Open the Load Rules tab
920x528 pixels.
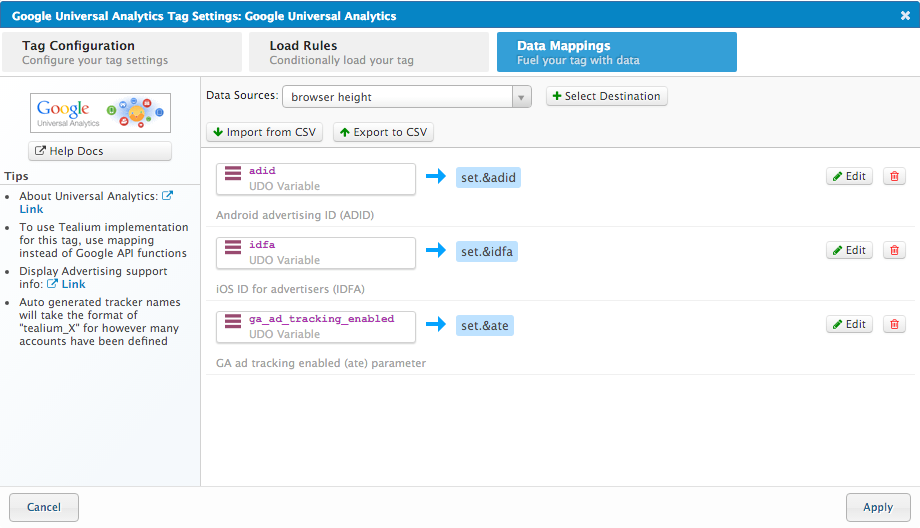click(369, 52)
